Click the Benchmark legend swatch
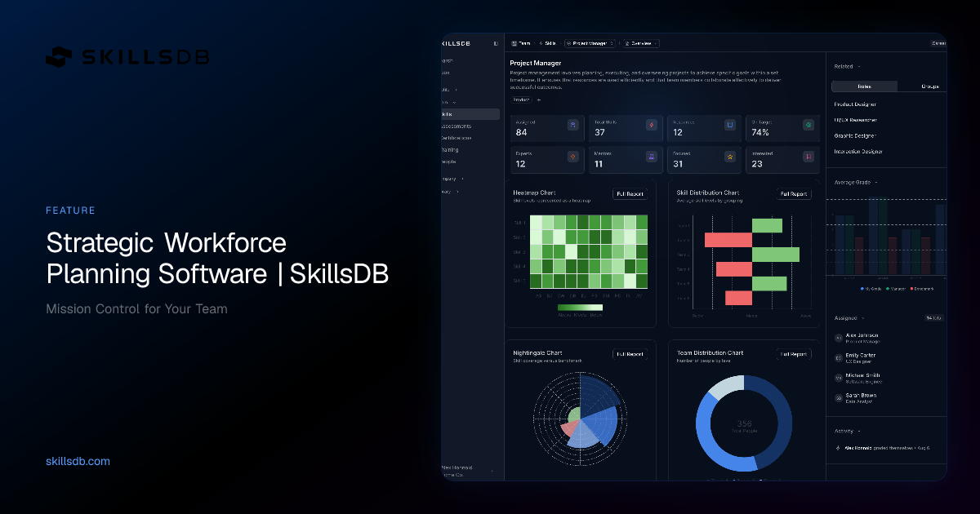 tap(911, 288)
